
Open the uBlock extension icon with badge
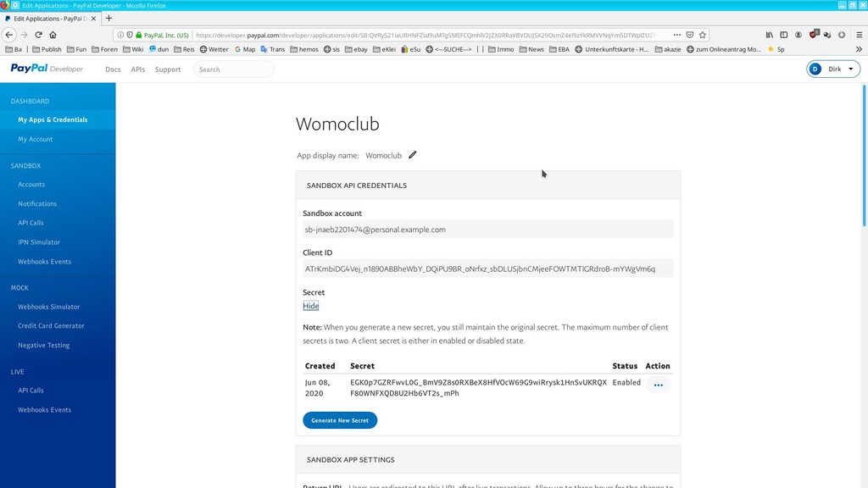click(813, 34)
